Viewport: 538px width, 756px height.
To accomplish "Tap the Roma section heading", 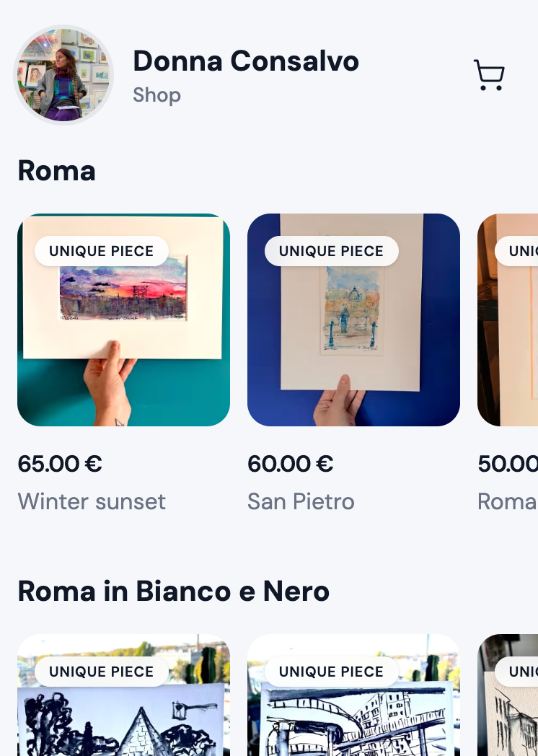I will click(x=56, y=171).
